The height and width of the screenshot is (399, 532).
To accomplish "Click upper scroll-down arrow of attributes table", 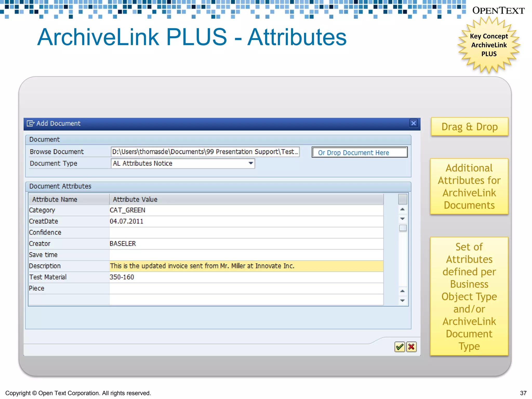I will click(402, 219).
